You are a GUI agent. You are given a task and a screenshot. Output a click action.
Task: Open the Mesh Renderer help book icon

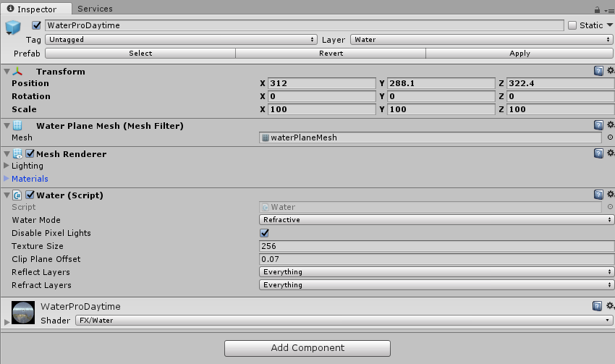click(598, 153)
